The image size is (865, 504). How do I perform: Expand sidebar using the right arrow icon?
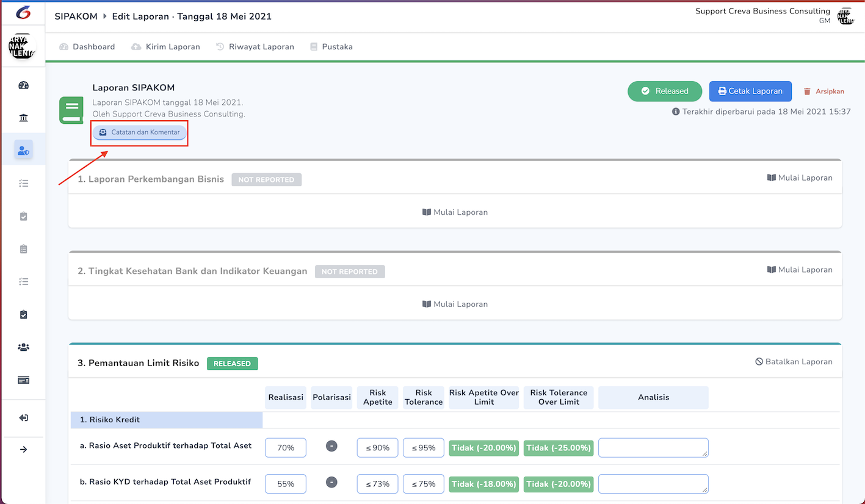point(23,450)
